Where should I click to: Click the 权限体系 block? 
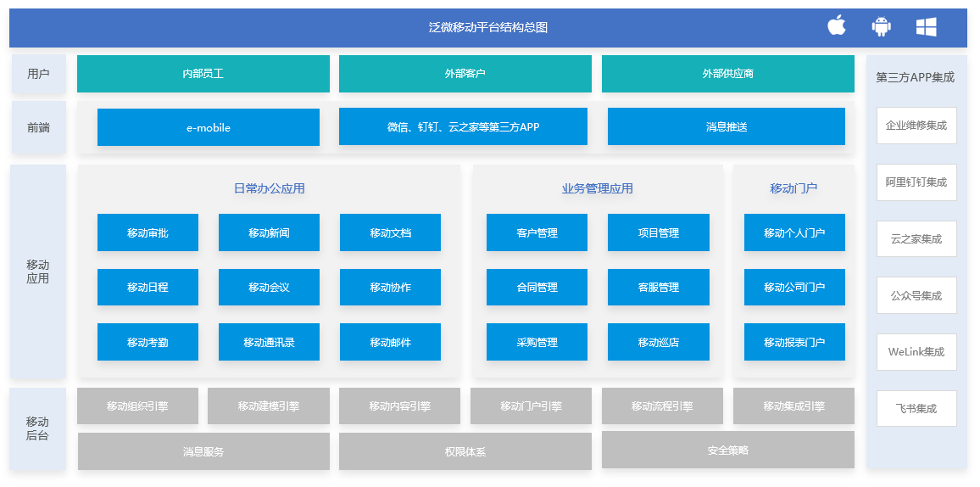tap(465, 451)
